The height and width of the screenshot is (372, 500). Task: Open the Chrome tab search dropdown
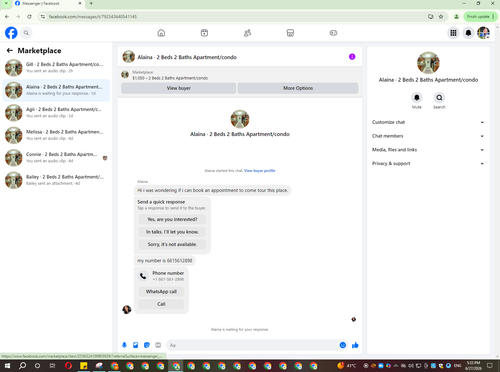pyautogui.click(x=6, y=3)
